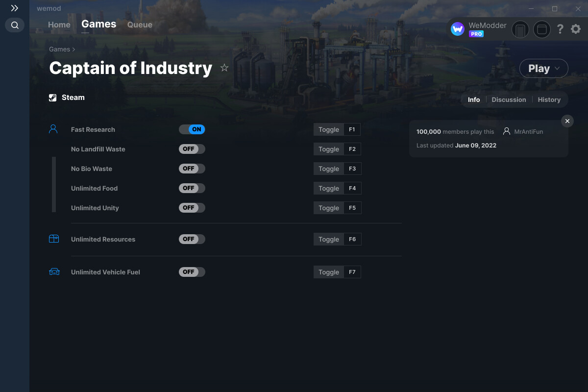This screenshot has height=392, width=588.
Task: Click the F1 hotkey box
Action: pos(352,129)
